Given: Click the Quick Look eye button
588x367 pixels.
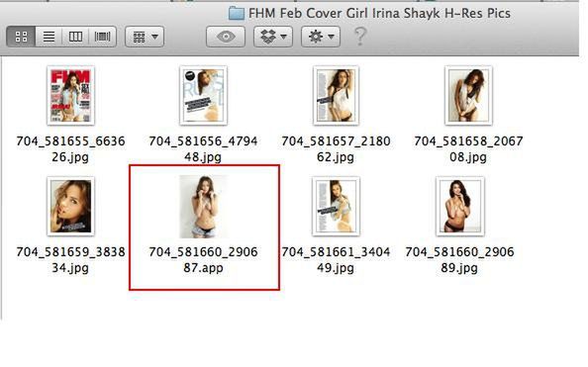Looking at the screenshot, I should 226,37.
